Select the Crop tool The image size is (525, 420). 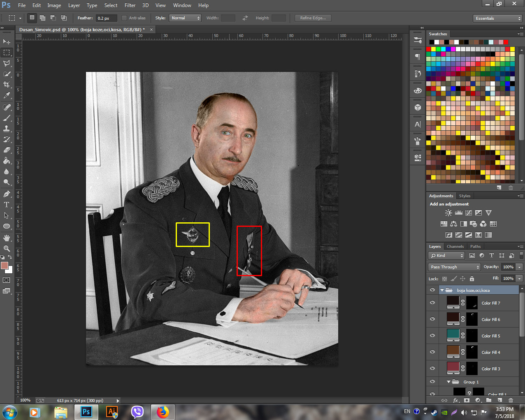pyautogui.click(x=7, y=85)
